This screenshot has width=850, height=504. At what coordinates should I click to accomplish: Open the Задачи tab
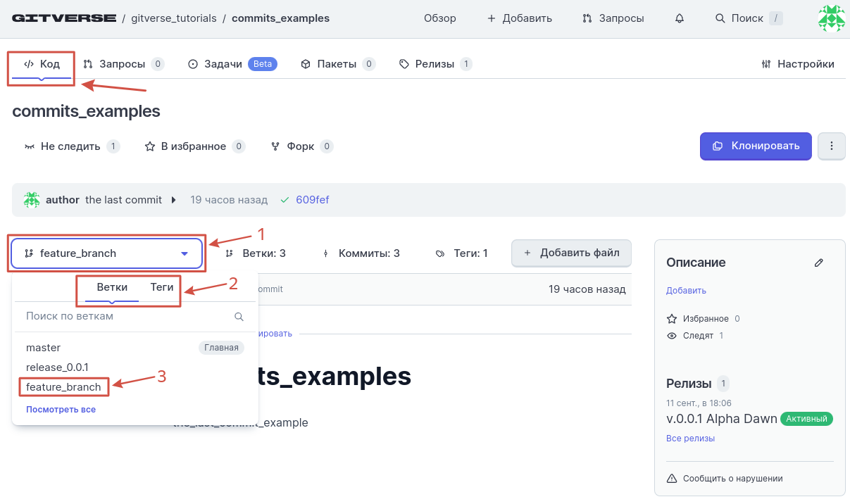[x=223, y=64]
